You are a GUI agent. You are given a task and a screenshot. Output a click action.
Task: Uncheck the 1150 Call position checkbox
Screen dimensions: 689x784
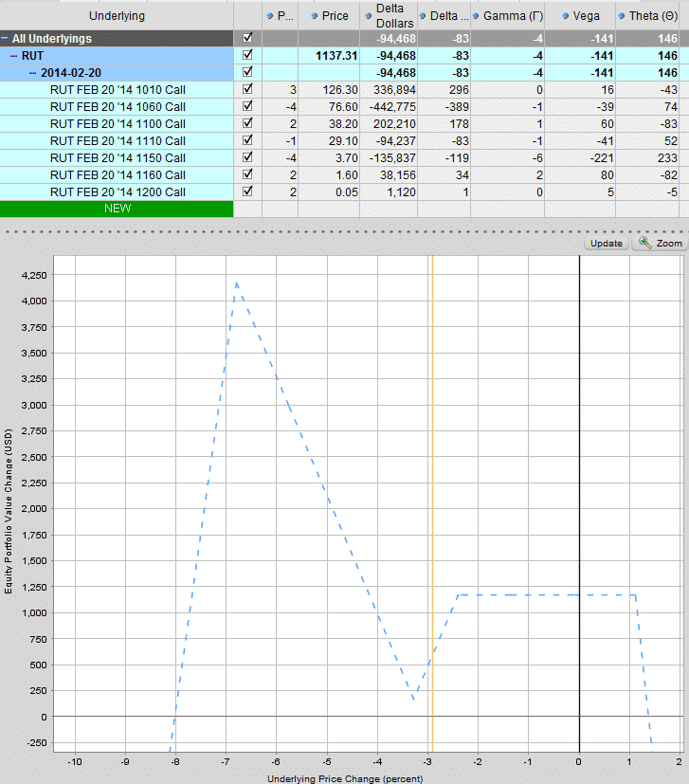(247, 157)
